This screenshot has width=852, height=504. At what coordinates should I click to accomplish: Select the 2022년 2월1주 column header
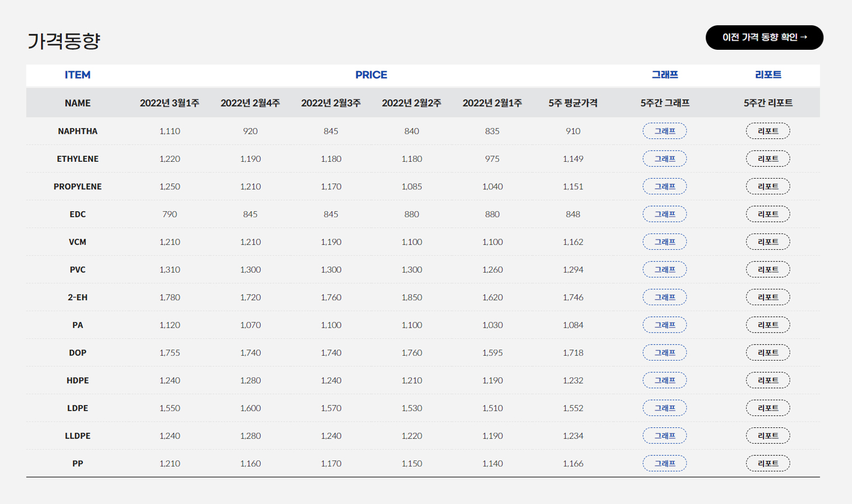pos(492,103)
